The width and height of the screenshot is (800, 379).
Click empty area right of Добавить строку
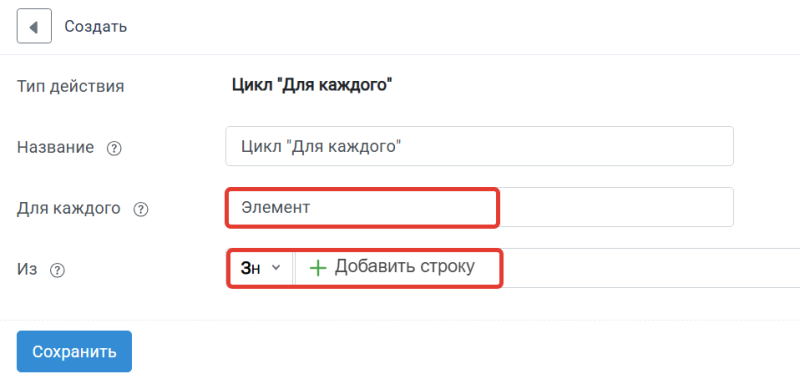[648, 268]
